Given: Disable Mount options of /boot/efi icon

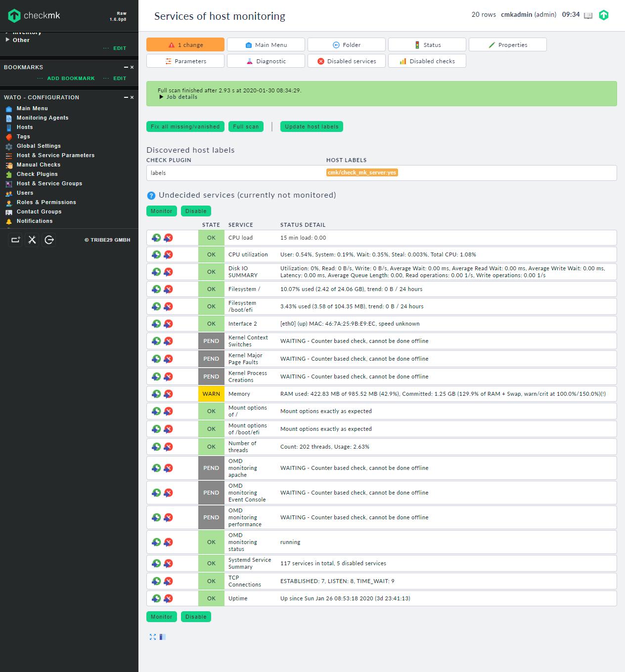Looking at the screenshot, I should 168,429.
